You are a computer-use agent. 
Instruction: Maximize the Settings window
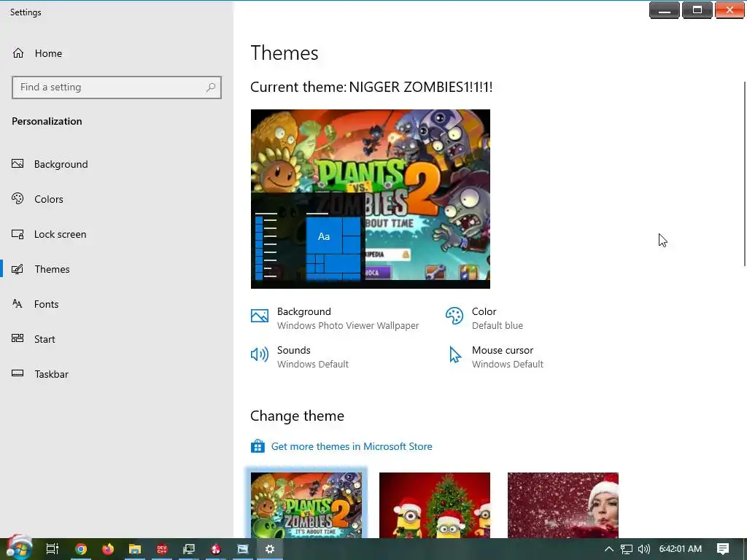coord(697,10)
